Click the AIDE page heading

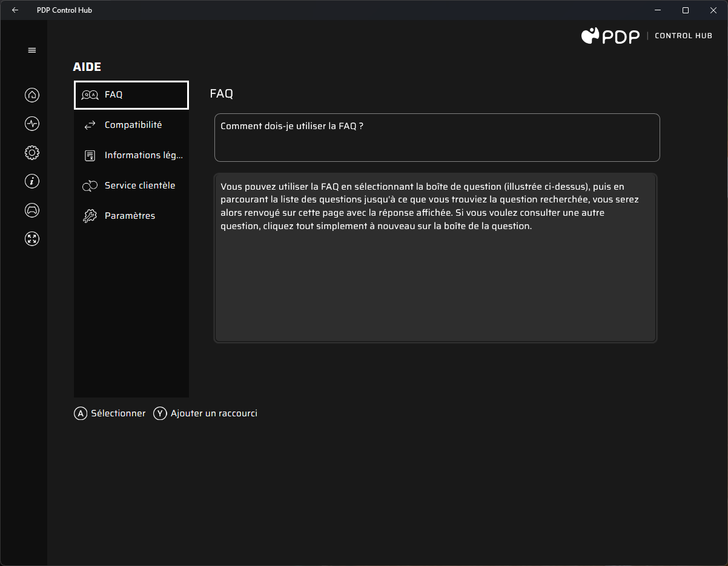pyautogui.click(x=87, y=67)
